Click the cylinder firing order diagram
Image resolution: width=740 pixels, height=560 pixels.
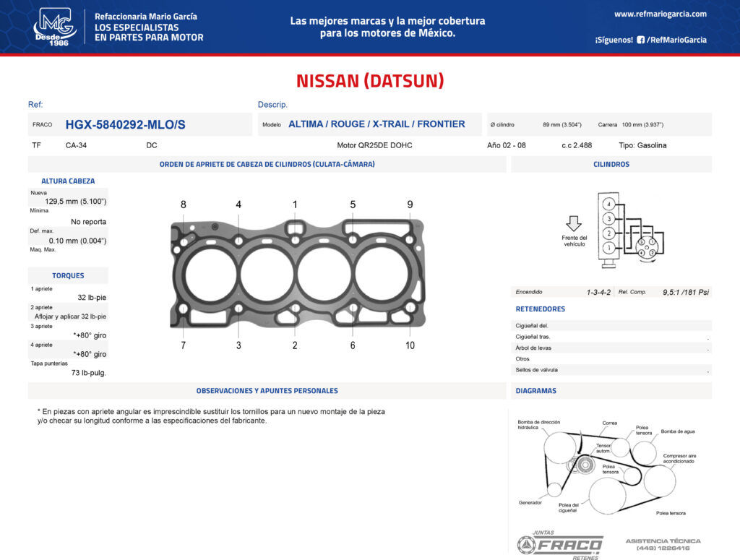pyautogui.click(x=631, y=231)
